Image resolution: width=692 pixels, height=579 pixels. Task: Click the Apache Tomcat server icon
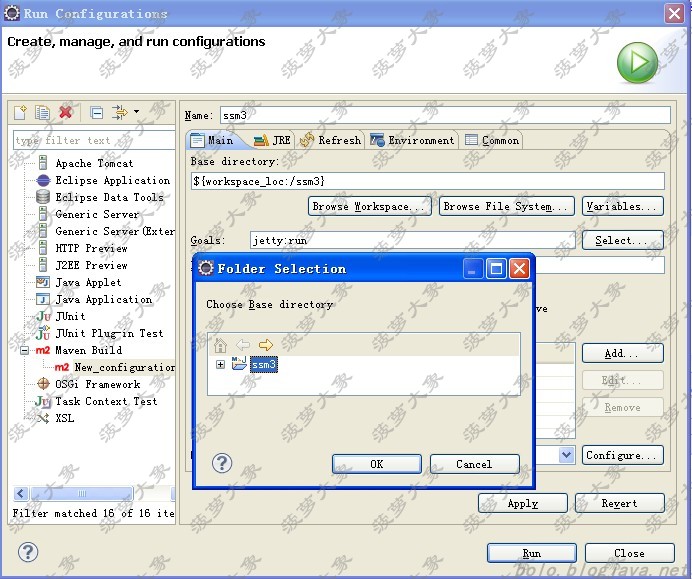pos(43,163)
